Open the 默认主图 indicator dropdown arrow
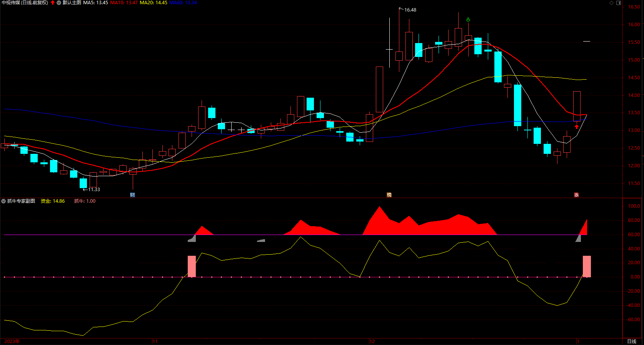 59,3
